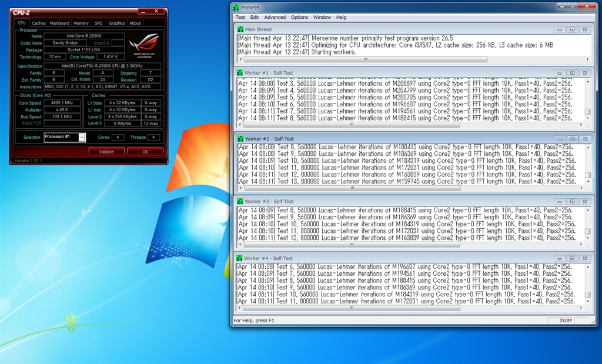Image resolution: width=602 pixels, height=364 pixels.
Task: Click the Package value 'Socket 1155 LGA'
Action: (84, 50)
